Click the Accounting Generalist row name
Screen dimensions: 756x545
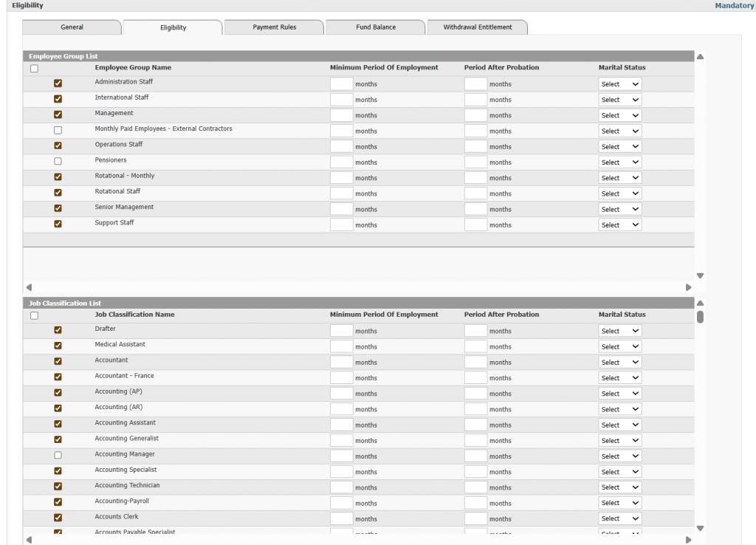pos(126,439)
